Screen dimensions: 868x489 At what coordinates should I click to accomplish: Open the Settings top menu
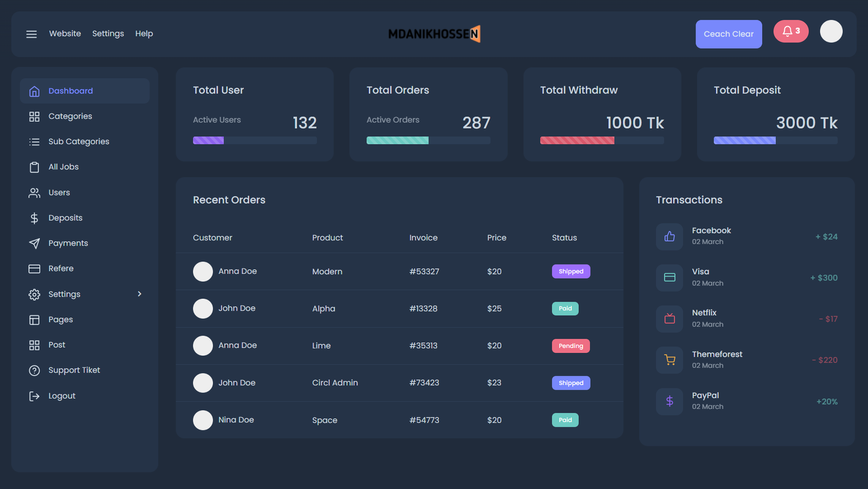coord(108,34)
